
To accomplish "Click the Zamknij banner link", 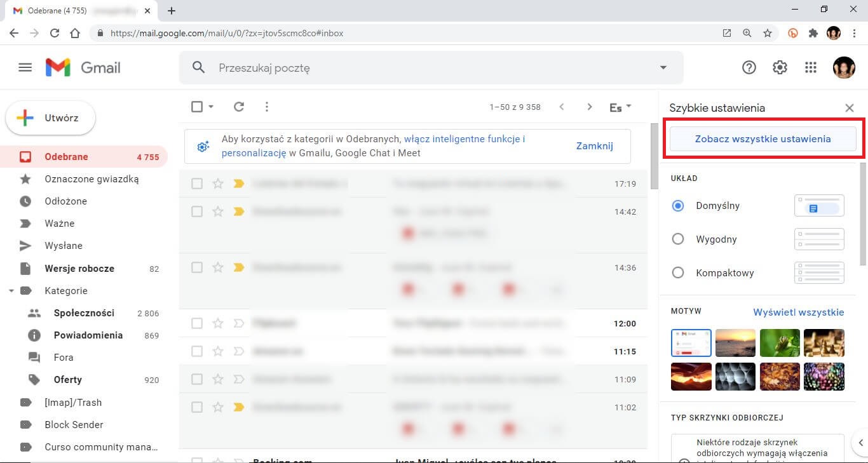I will coord(594,146).
